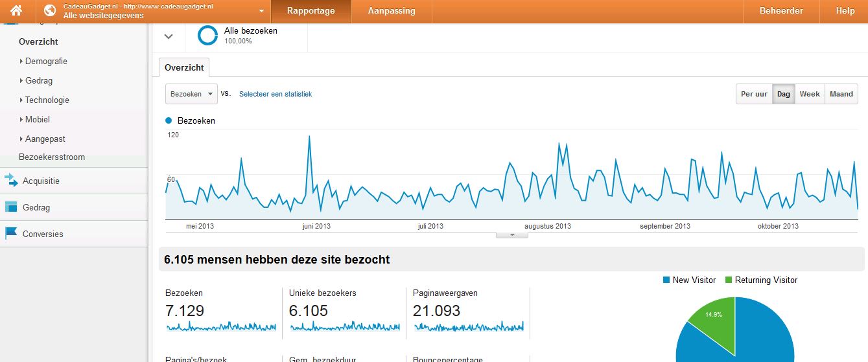Open the Rapportage tab
This screenshot has height=362, width=868.
coord(311,11)
